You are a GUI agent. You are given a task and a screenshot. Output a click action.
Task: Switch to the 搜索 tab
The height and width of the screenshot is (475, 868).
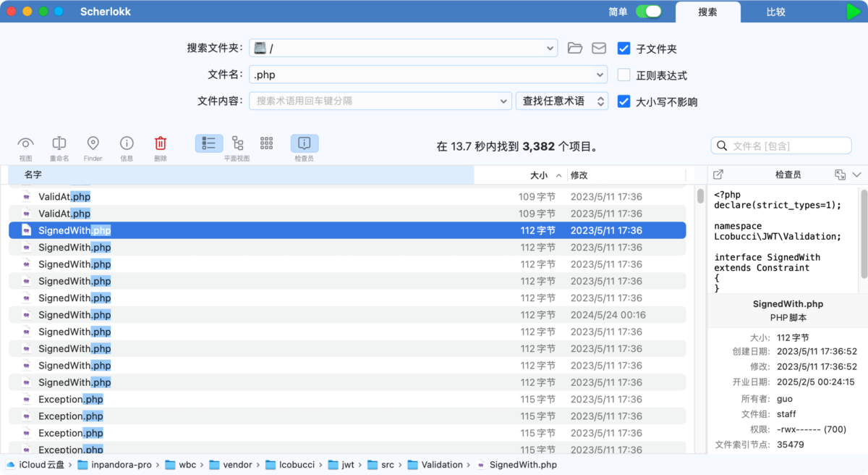point(707,12)
